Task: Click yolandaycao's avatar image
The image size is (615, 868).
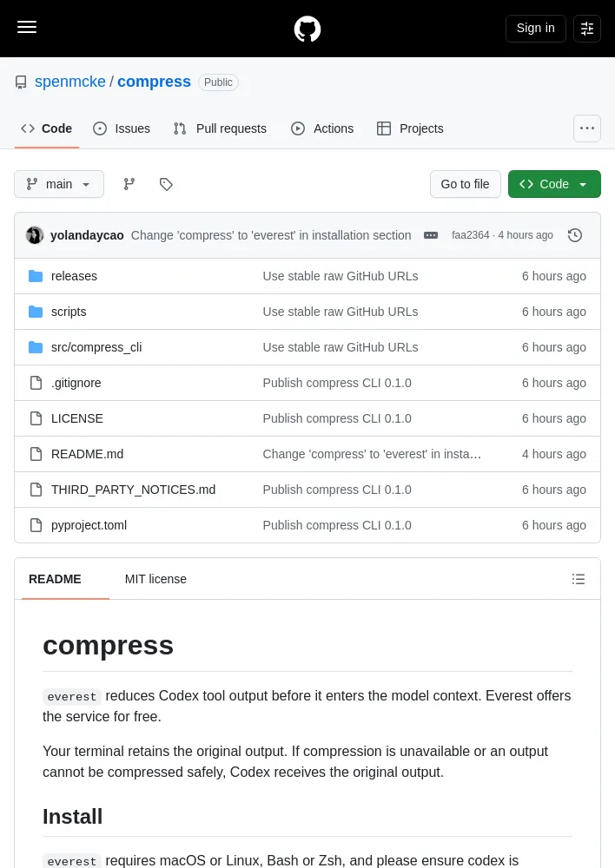Action: [x=35, y=235]
